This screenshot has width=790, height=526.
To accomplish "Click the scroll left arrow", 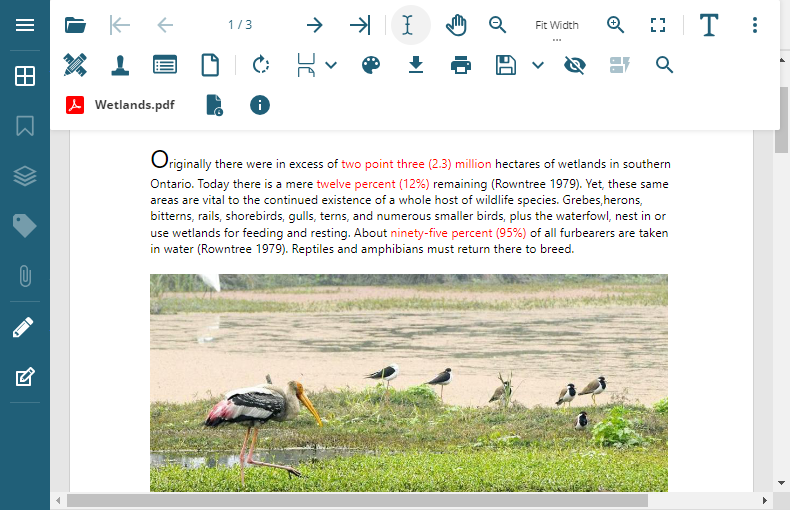I will point(58,500).
